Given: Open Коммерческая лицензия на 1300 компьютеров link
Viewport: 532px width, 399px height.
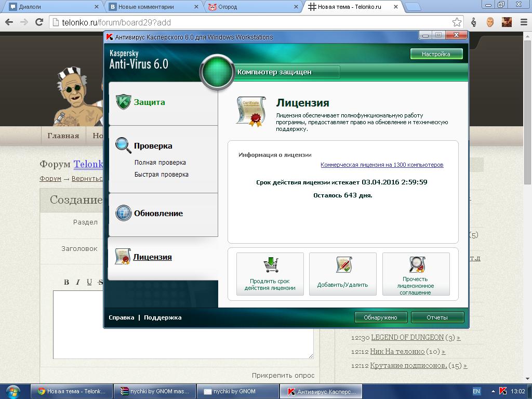Looking at the screenshot, I should point(382,165).
